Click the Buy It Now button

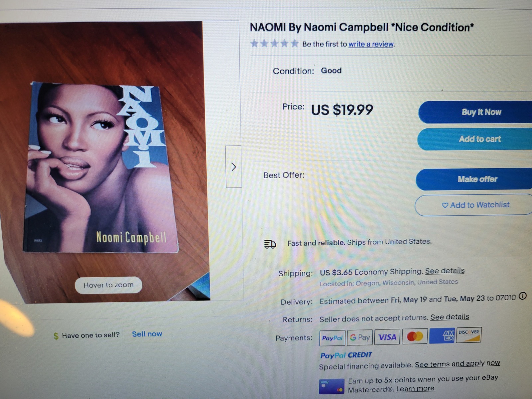pos(475,112)
